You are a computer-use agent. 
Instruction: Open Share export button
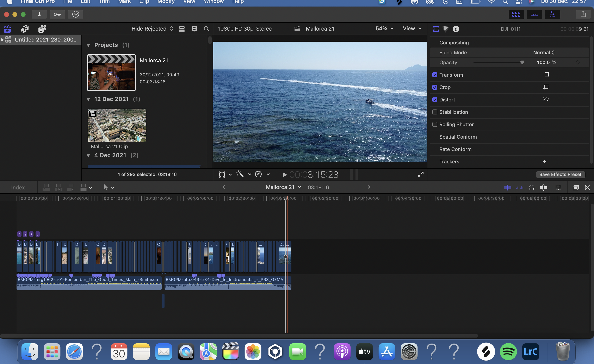coord(583,14)
